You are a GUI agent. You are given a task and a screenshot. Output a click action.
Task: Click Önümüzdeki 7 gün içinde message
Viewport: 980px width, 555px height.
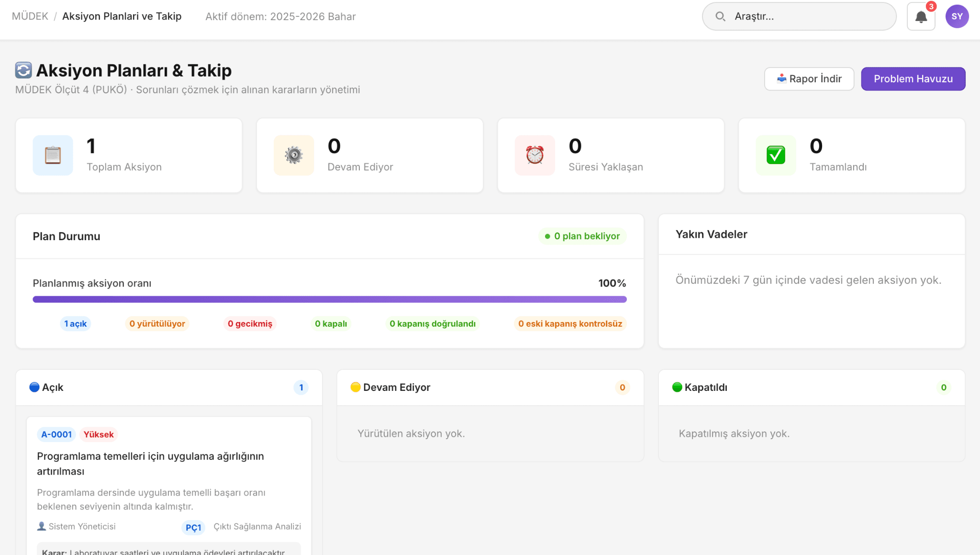pyautogui.click(x=808, y=280)
